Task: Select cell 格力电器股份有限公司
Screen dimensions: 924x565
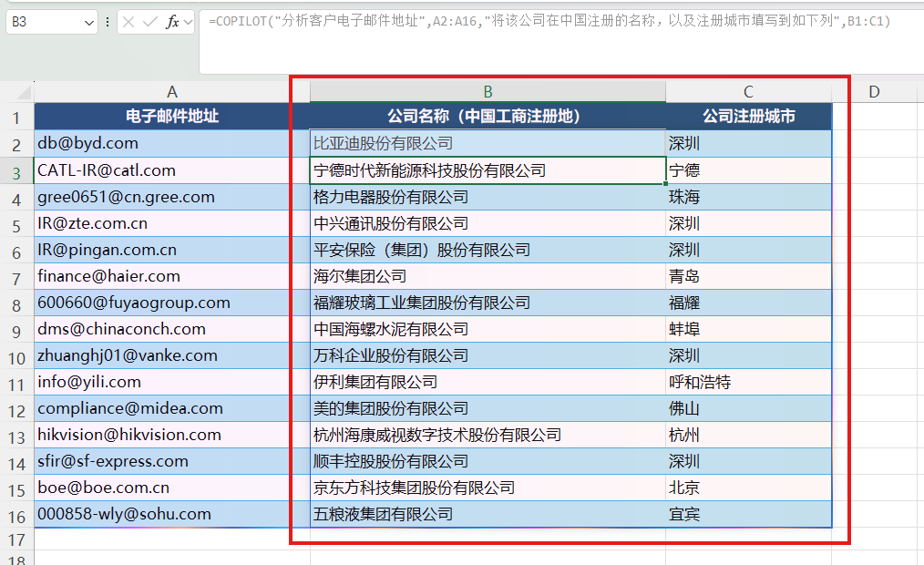Action: (488, 197)
